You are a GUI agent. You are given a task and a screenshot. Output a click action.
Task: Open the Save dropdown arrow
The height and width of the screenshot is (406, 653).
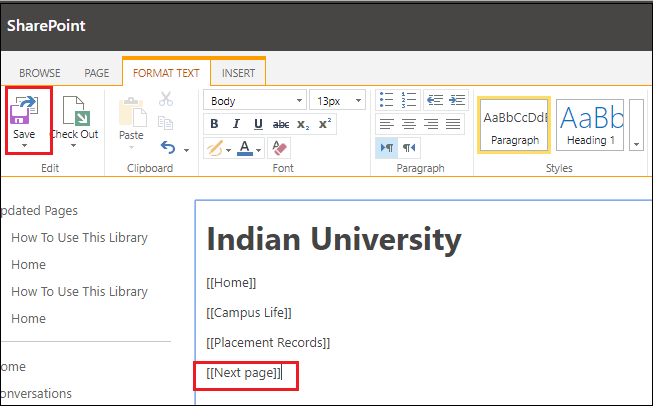pos(24,145)
